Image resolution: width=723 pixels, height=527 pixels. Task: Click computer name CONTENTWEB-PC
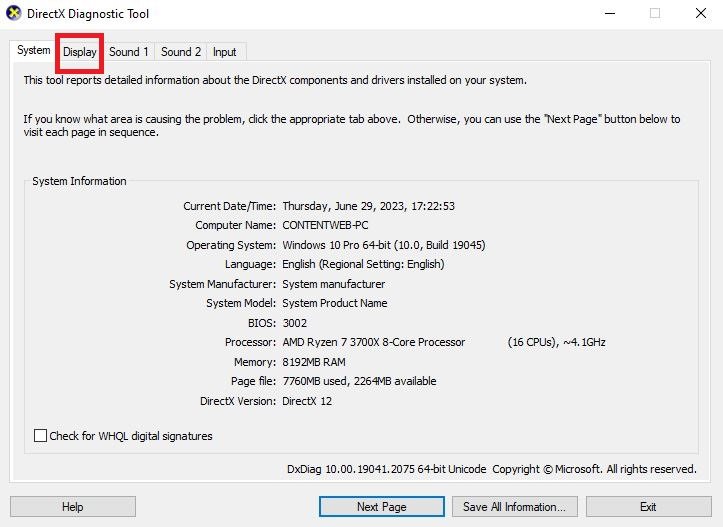click(325, 225)
